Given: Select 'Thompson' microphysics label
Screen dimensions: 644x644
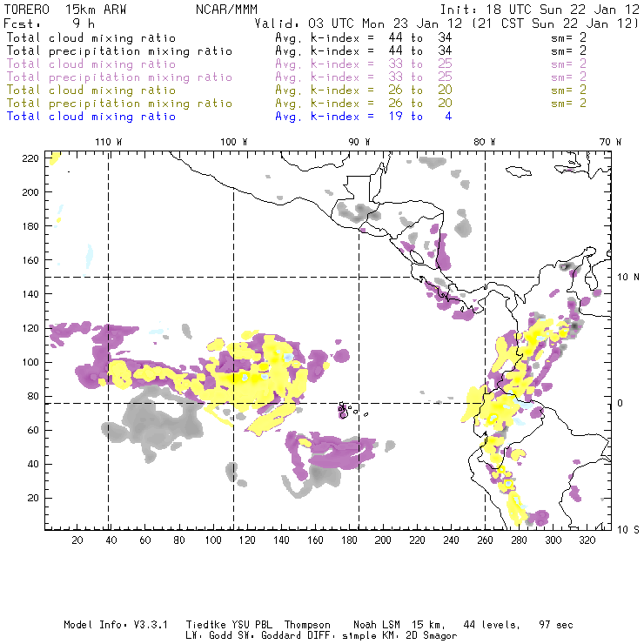Looking at the screenshot, I should 307,625.
